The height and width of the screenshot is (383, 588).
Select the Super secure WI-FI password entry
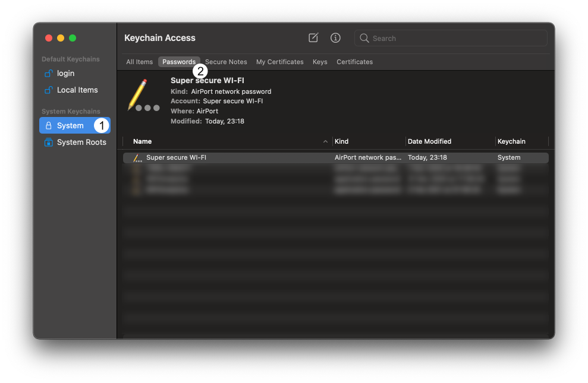point(176,157)
